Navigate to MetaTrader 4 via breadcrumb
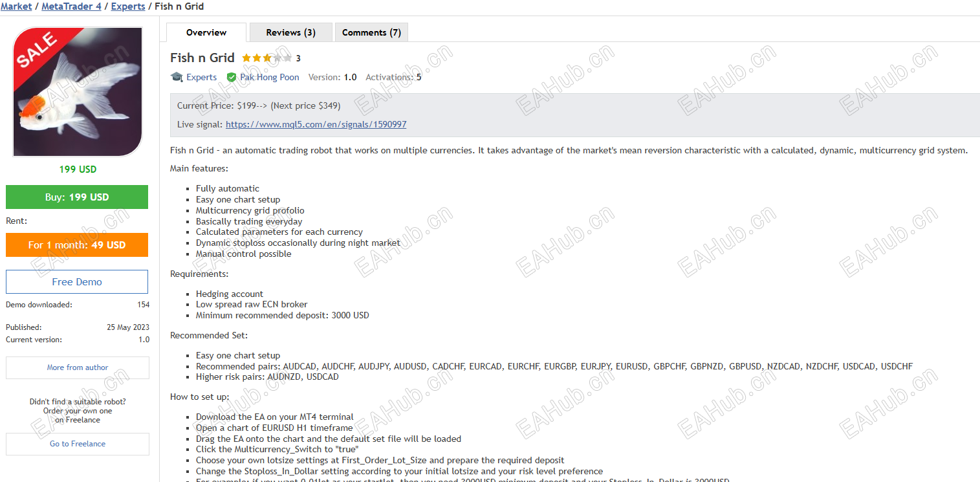The width and height of the screenshot is (980, 482). (x=71, y=6)
